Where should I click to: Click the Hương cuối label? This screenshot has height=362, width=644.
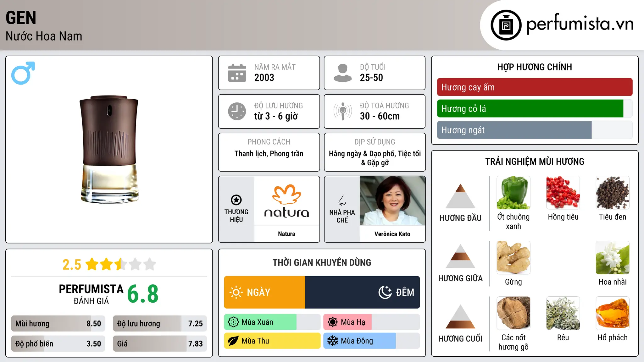tap(460, 339)
